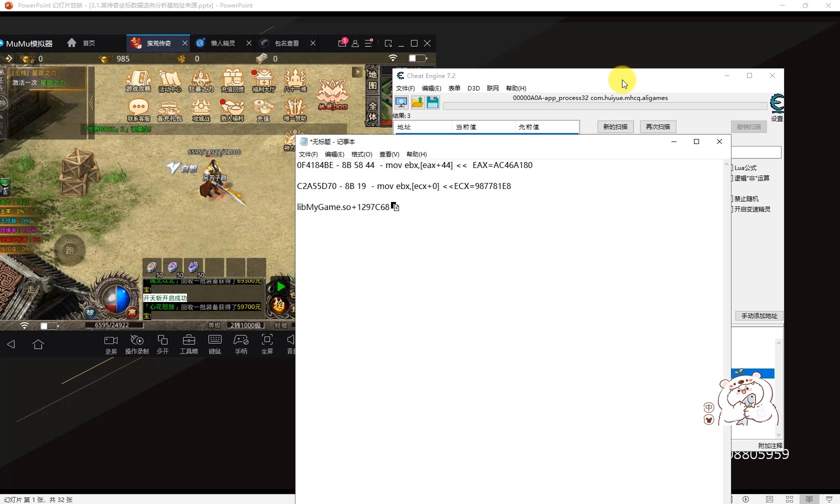Image resolution: width=840 pixels, height=504 pixels.
Task: Tap the 攻城战 siege battle icon
Action: 201,110
